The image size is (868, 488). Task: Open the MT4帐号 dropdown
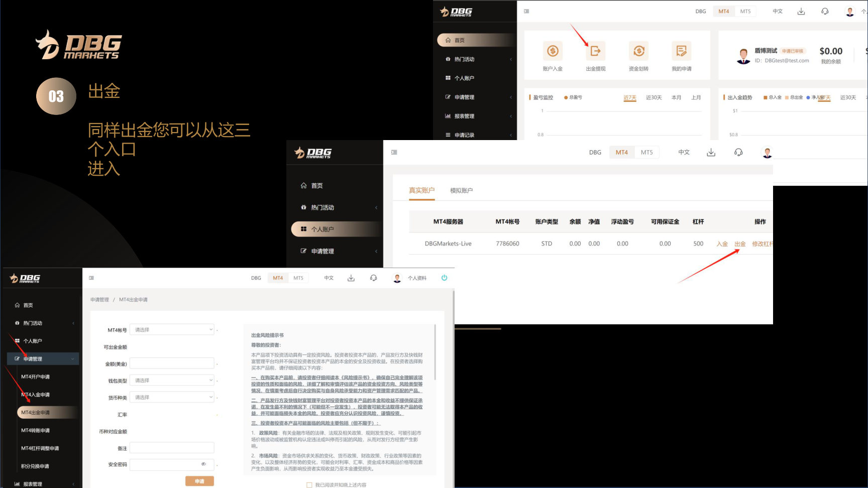coord(172,330)
